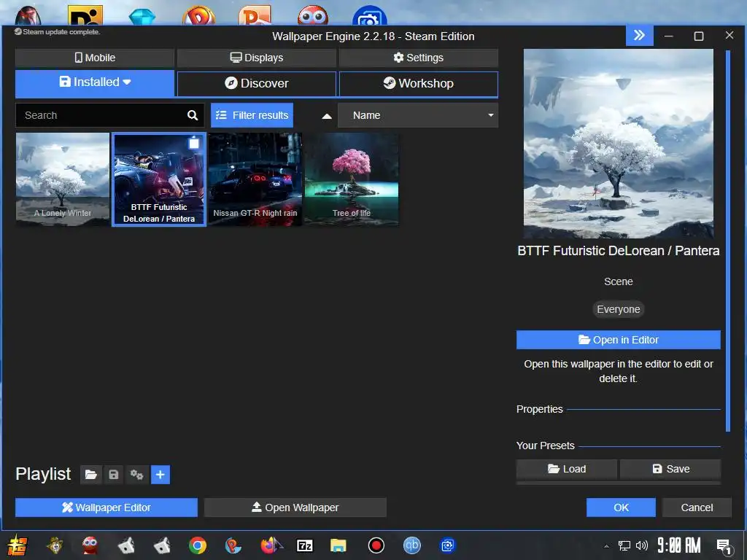This screenshot has height=560, width=747.
Task: Open playlist settings gears icon
Action: pos(136,475)
